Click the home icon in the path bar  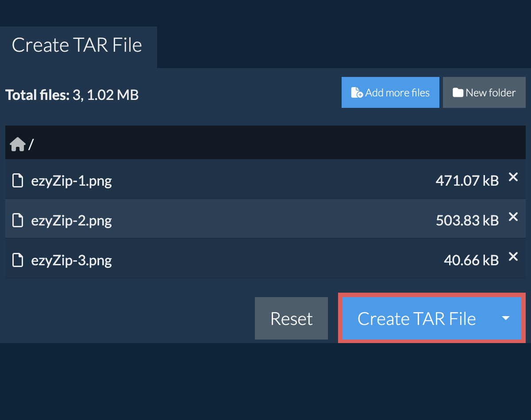[18, 144]
